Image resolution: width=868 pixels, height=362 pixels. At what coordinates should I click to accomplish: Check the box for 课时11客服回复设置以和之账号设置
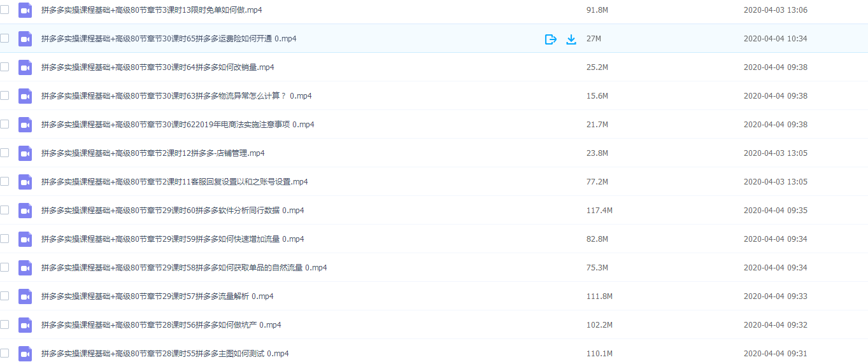click(x=4, y=181)
